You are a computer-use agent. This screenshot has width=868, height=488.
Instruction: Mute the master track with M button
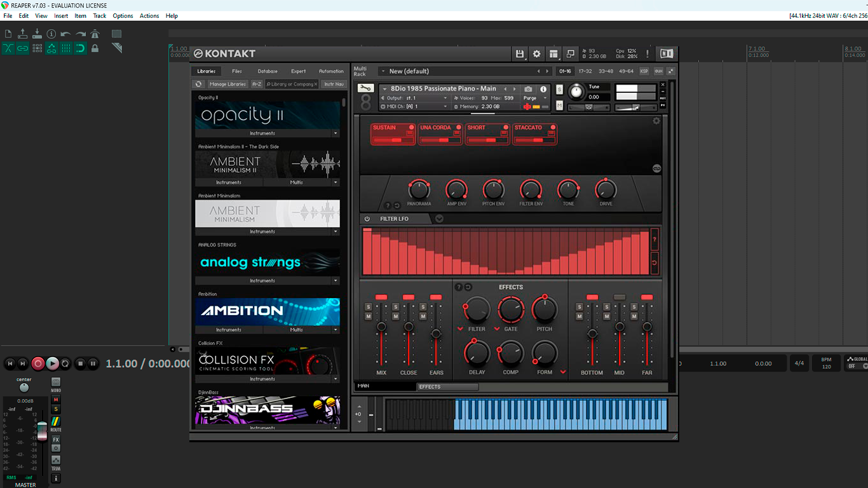point(56,400)
